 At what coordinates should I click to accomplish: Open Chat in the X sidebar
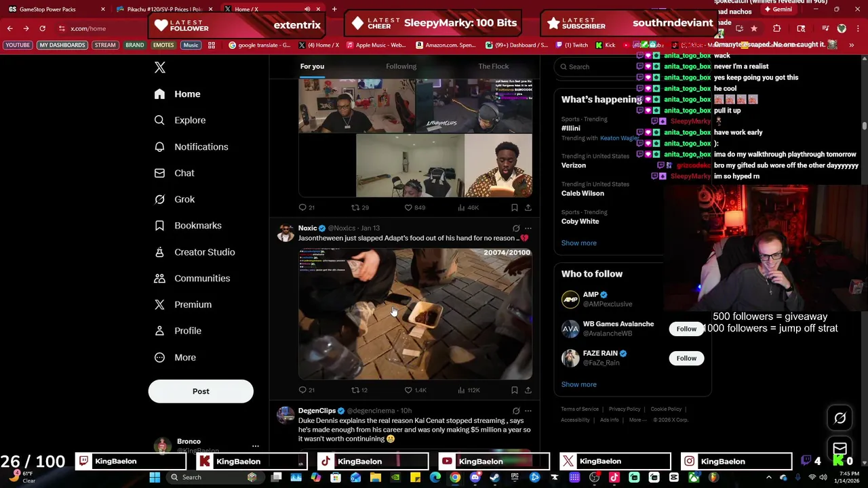174,173
